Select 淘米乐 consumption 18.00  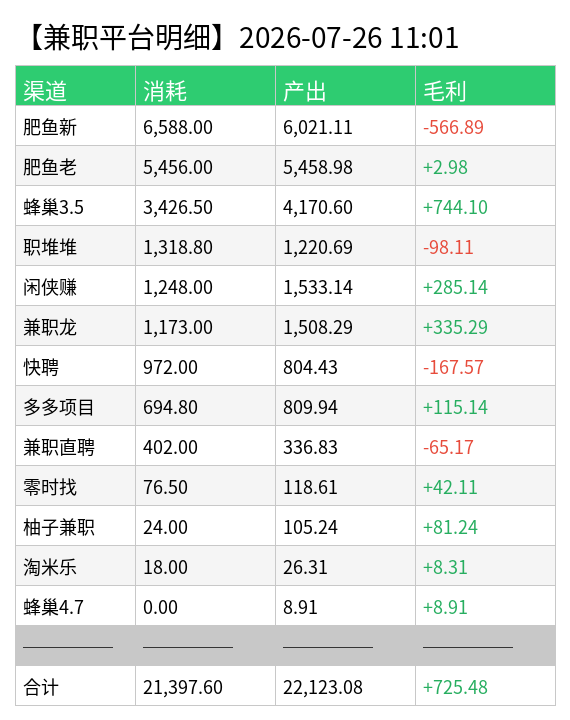point(165,567)
